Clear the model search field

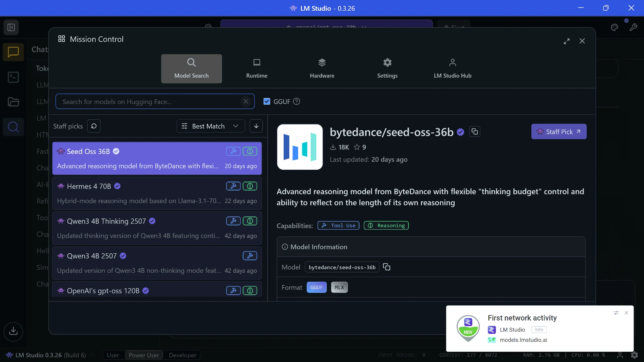pos(246,101)
